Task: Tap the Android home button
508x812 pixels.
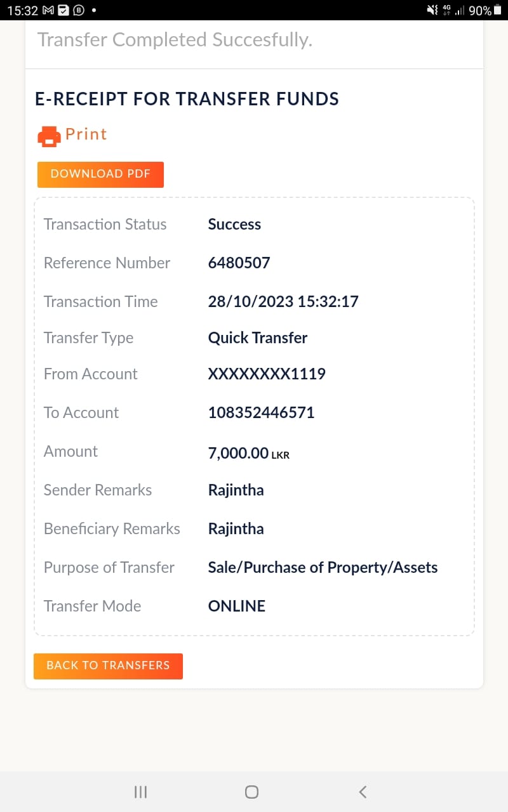Action: pos(251,791)
